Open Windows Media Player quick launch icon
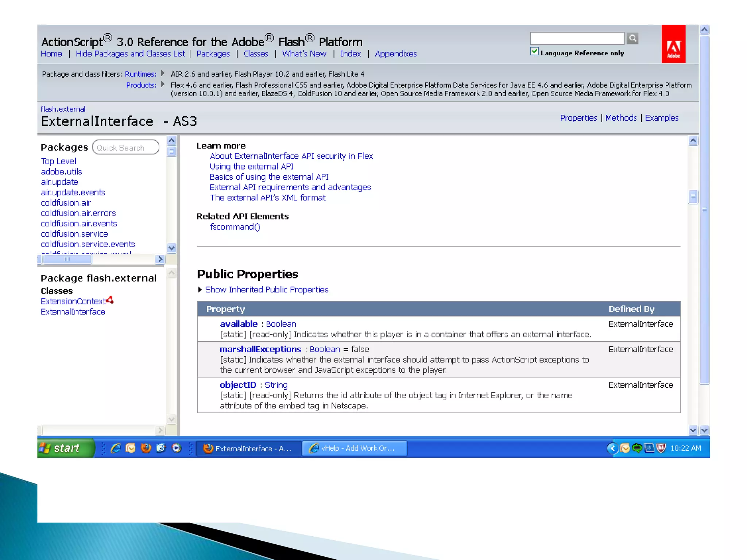This screenshot has width=747, height=560. (177, 448)
